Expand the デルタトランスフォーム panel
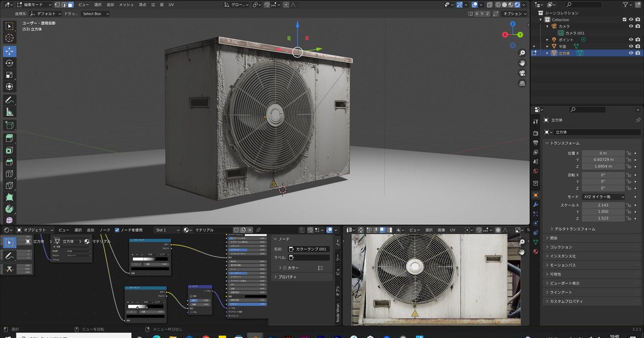This screenshot has height=338, width=644. 573,229
